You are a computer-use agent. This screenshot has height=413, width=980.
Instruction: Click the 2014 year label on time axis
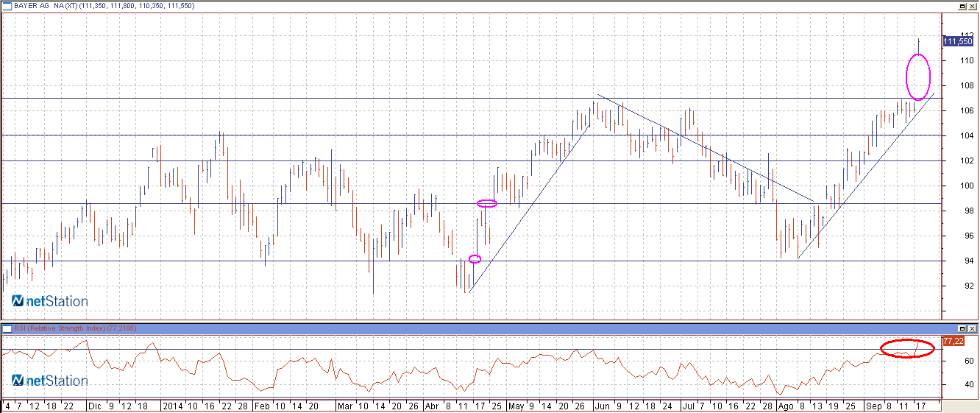point(172,406)
